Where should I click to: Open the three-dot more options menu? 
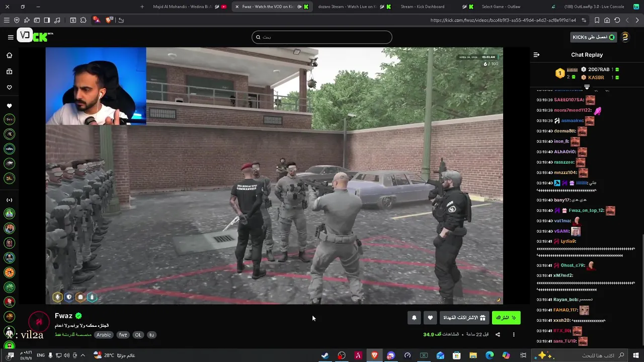click(x=514, y=334)
